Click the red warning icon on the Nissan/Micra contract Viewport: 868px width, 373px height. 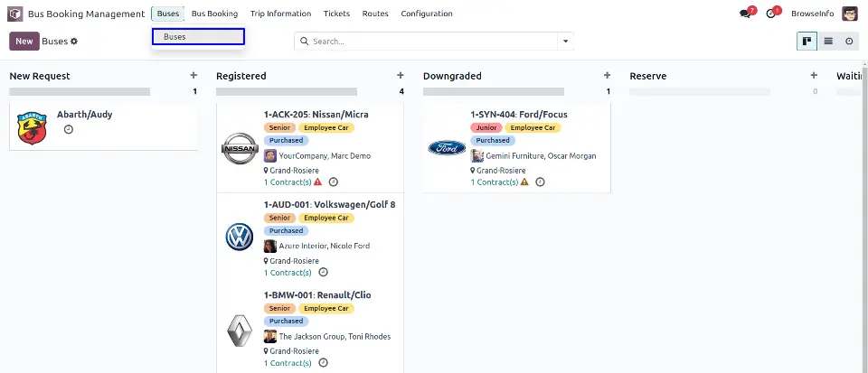(x=317, y=182)
